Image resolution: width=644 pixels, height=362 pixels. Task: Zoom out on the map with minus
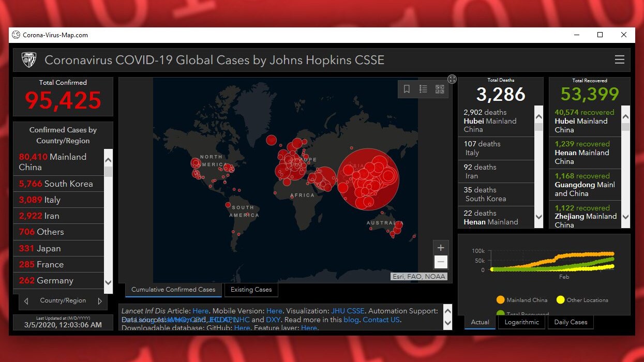(441, 262)
